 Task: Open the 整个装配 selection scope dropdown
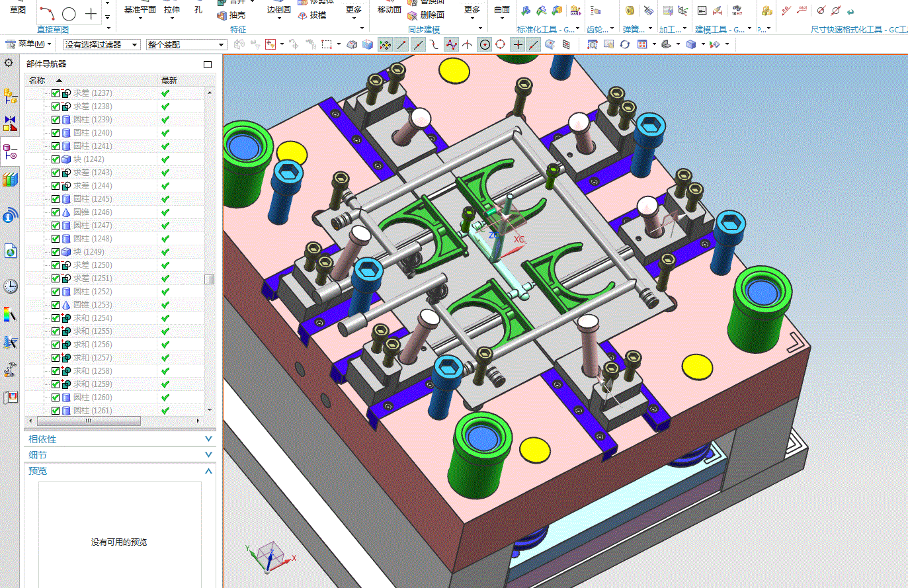(186, 44)
